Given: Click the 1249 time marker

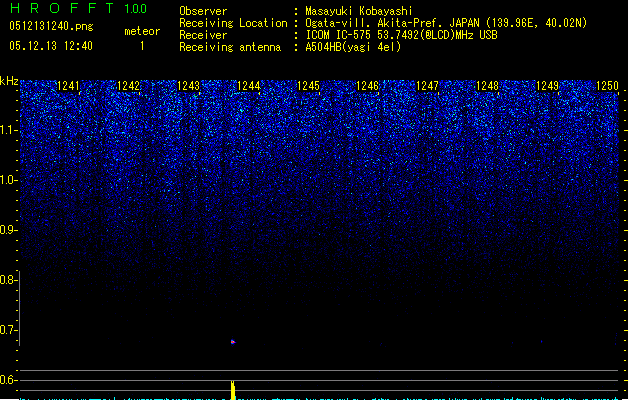Looking at the screenshot, I should (547, 86).
